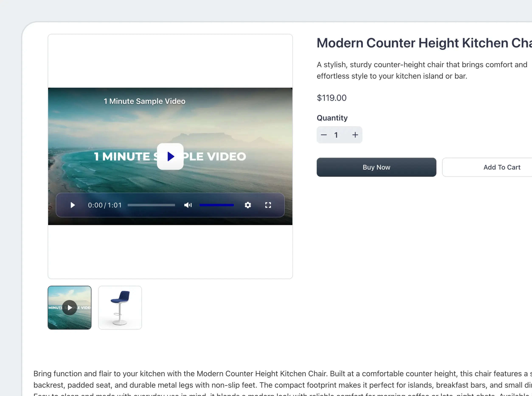Select the sample video thumbnail

point(69,308)
